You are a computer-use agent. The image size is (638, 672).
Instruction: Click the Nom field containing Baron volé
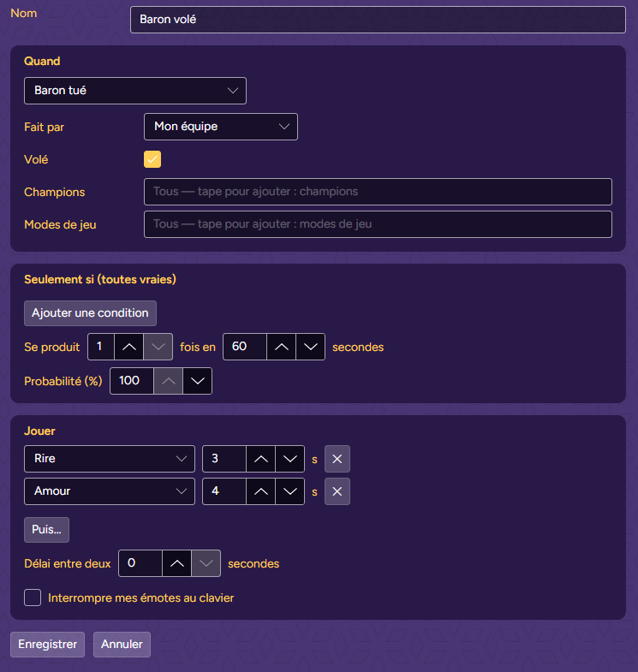point(378,20)
